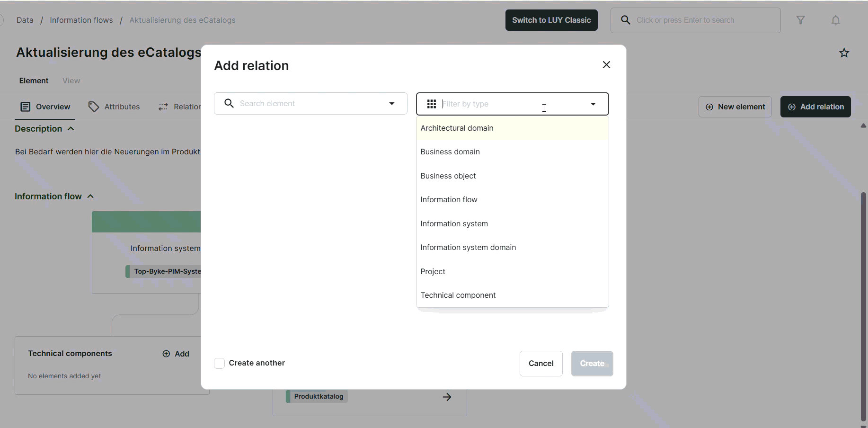Enable the Create another checkbox
This screenshot has width=868, height=428.
click(219, 363)
